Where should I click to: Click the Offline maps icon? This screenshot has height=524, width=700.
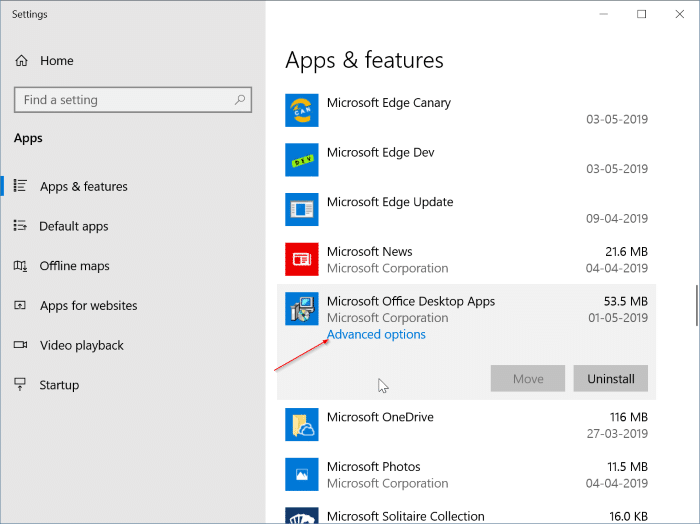20,266
